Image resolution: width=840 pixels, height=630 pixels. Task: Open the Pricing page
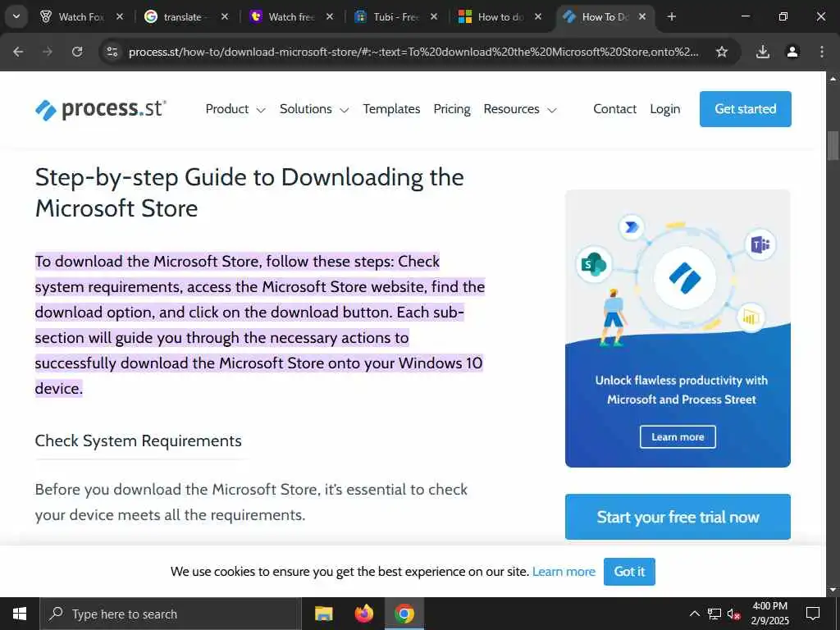click(x=452, y=109)
